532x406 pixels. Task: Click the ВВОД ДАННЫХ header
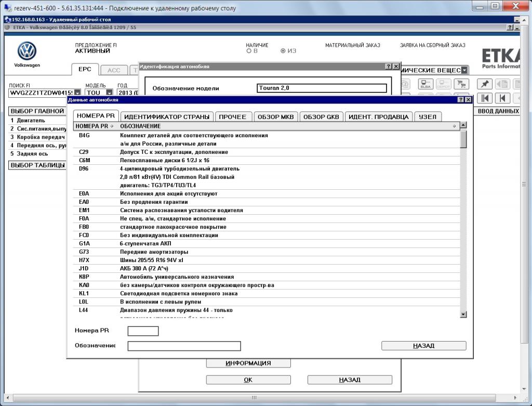pyautogui.click(x=498, y=111)
